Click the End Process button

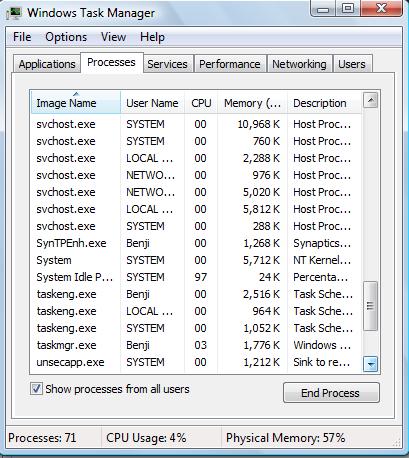331,393
